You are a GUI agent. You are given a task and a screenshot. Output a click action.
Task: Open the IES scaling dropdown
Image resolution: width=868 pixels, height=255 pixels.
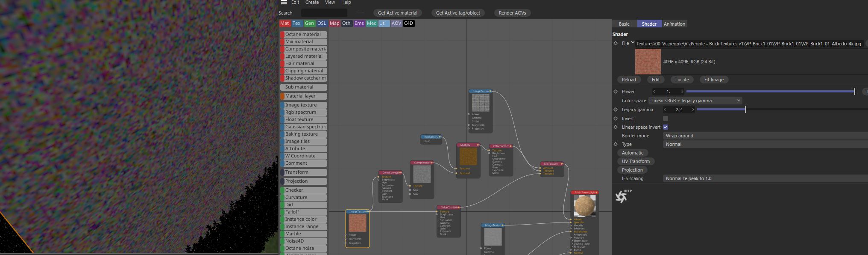765,178
